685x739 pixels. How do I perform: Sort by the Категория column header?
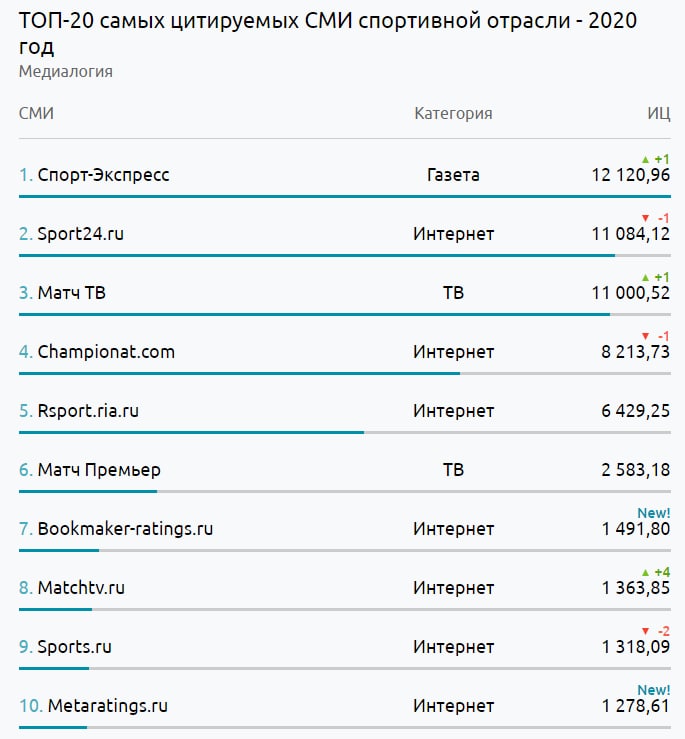[453, 113]
